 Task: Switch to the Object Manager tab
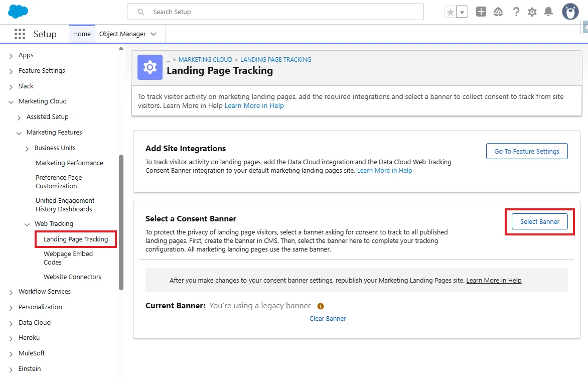click(x=122, y=34)
